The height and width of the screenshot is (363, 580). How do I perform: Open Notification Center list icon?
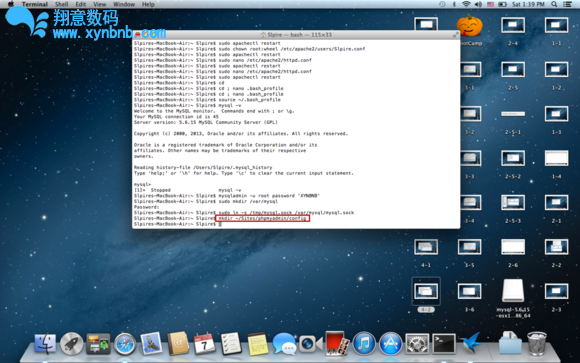(x=567, y=4)
